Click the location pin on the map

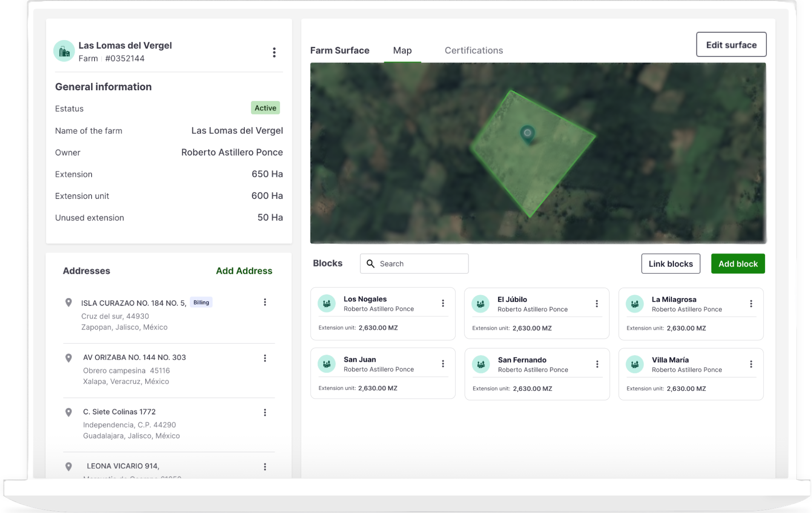(527, 134)
